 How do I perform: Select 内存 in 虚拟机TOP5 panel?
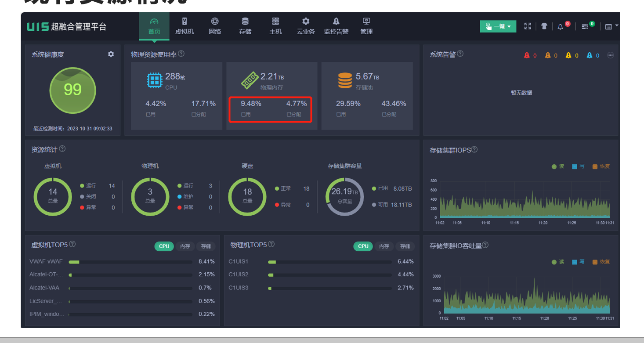coord(185,246)
